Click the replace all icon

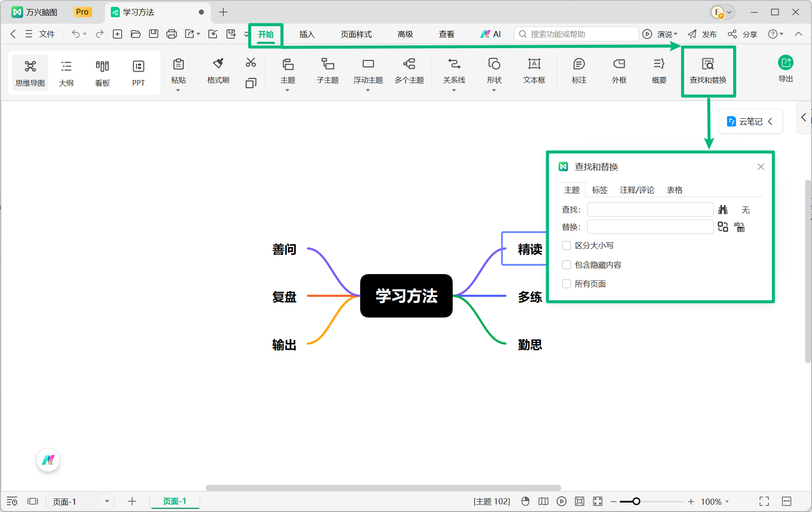739,227
